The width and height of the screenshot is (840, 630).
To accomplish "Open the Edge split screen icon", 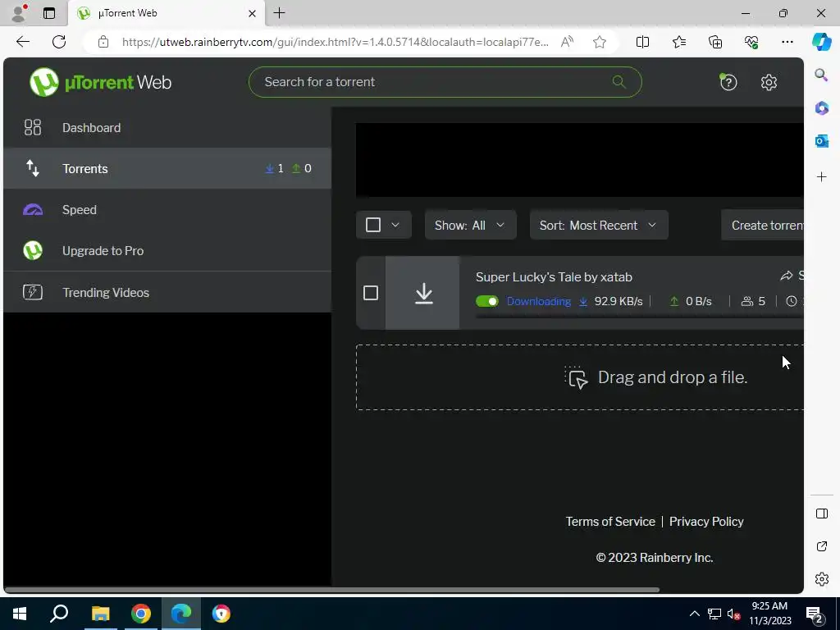I will 642,42.
